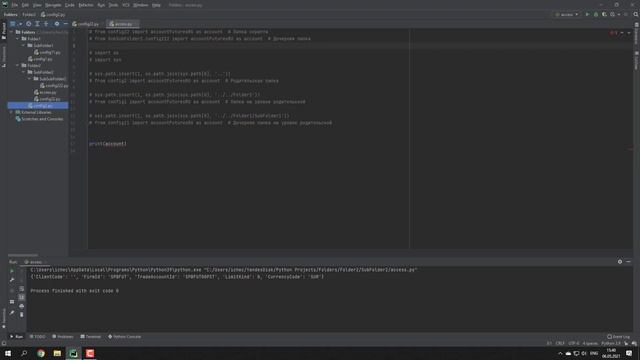The width and height of the screenshot is (640, 360).
Task: Collapse SubFolder1 tree node
Action: pyautogui.click(x=24, y=45)
